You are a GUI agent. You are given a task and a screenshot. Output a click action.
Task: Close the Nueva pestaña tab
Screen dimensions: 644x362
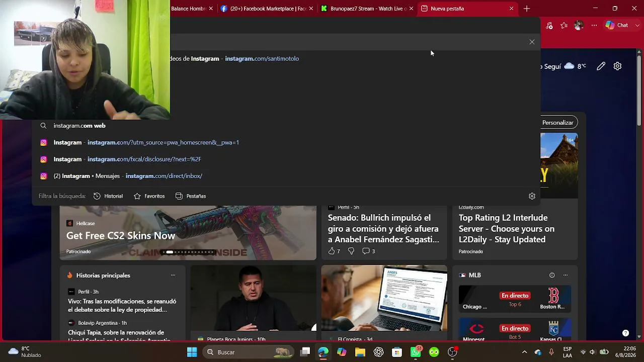coord(511,9)
